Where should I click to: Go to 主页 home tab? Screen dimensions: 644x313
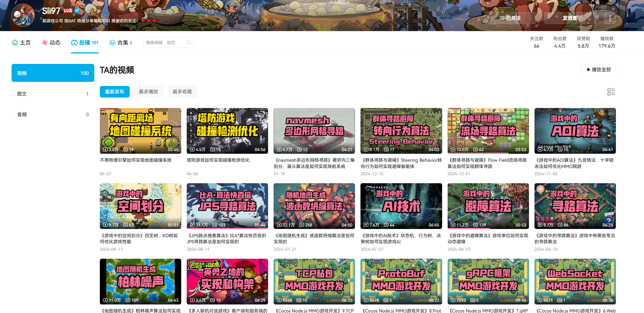21,42
